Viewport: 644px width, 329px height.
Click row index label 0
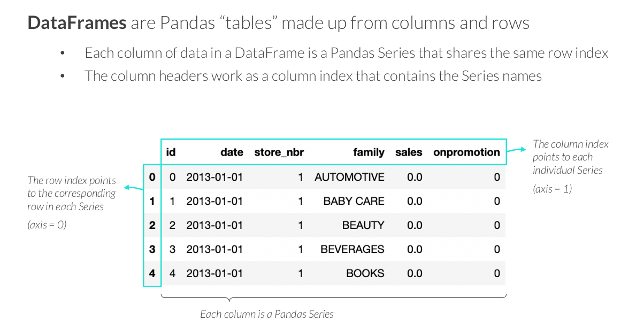tap(152, 177)
